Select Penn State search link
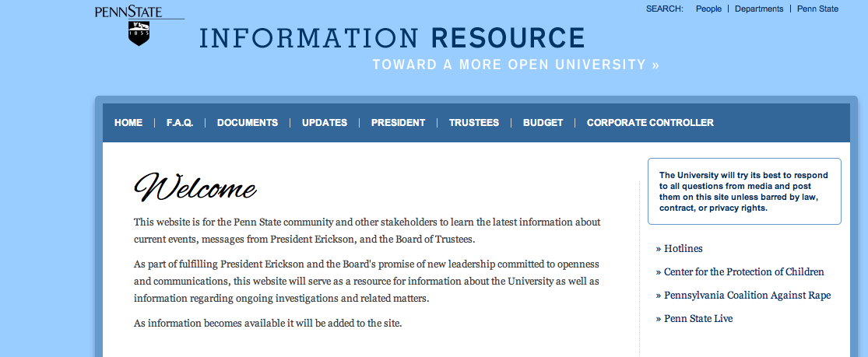 pos(817,9)
